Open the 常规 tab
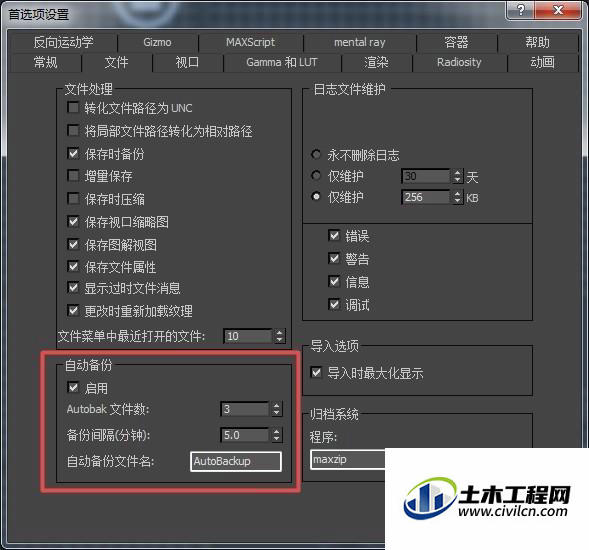This screenshot has height=550, width=589. (x=45, y=62)
